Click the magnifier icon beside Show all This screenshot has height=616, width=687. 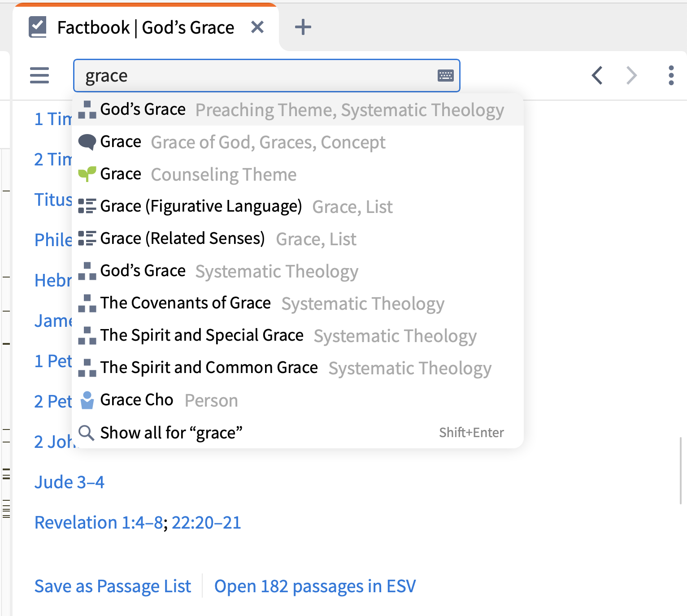click(x=86, y=433)
